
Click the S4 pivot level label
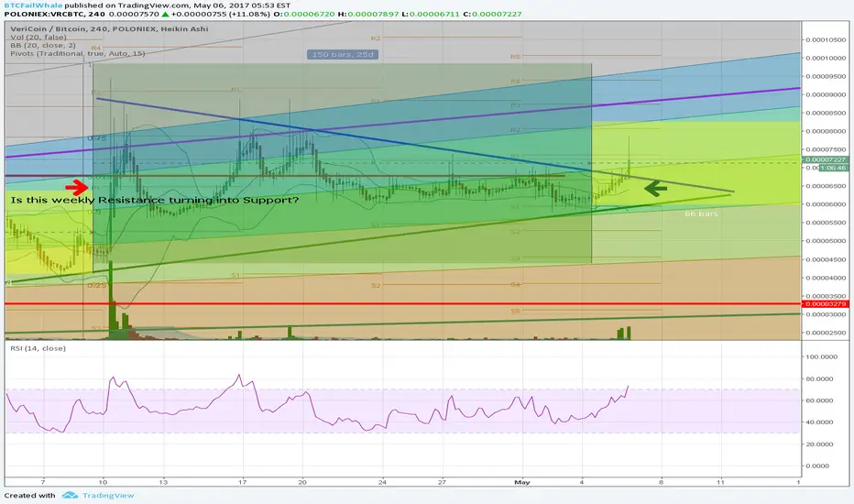click(x=515, y=284)
